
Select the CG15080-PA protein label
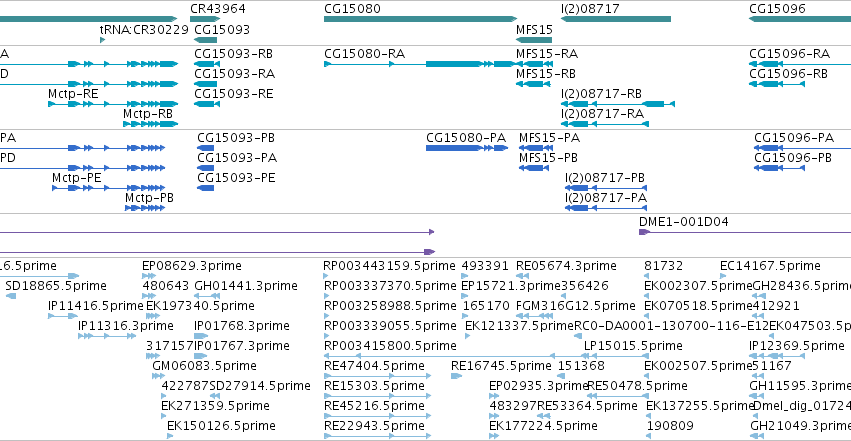[x=466, y=138]
